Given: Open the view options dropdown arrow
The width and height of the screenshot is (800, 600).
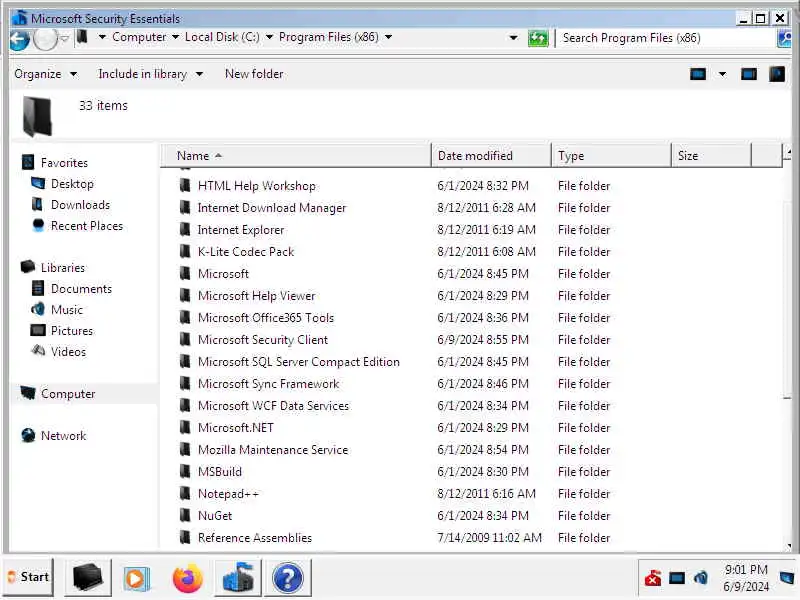Looking at the screenshot, I should tap(722, 74).
